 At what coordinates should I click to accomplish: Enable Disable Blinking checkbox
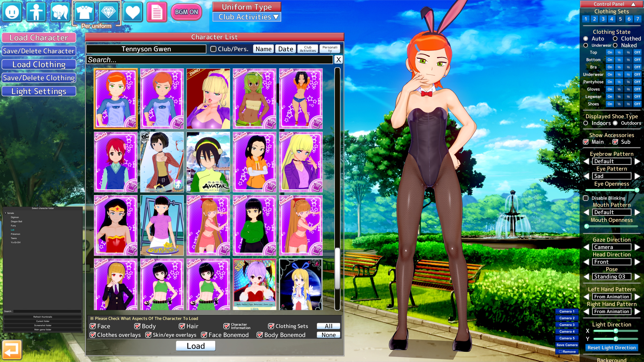pos(586,198)
